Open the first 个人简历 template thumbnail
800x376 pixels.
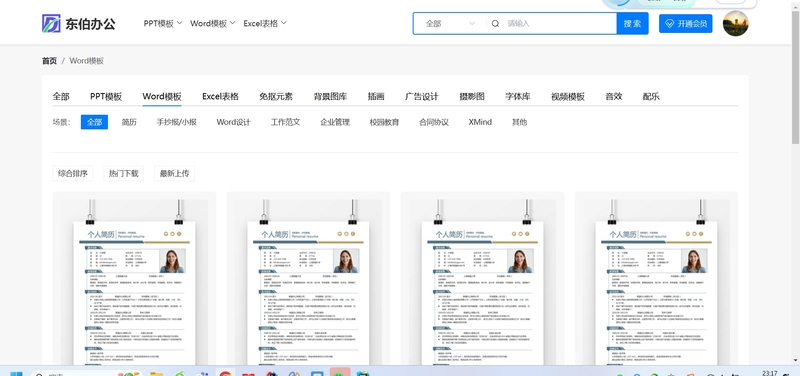[134, 282]
